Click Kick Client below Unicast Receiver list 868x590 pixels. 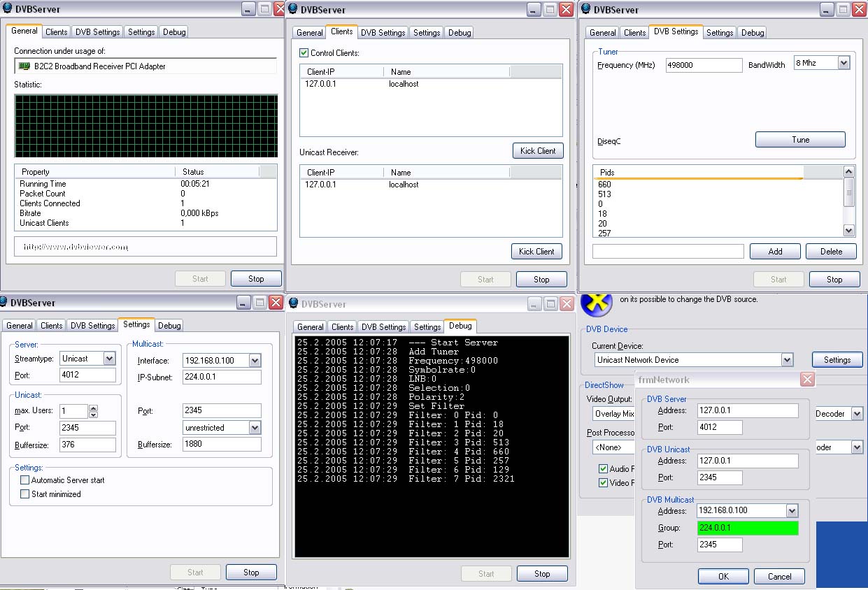click(536, 252)
